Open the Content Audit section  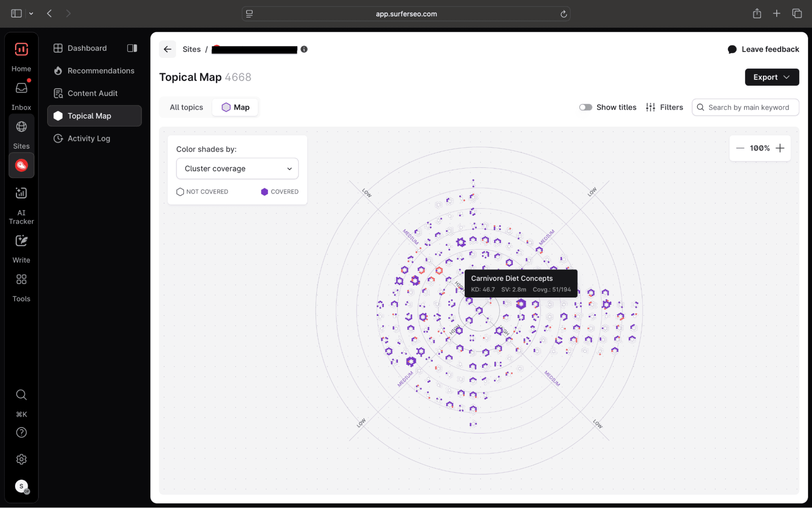[x=93, y=93]
